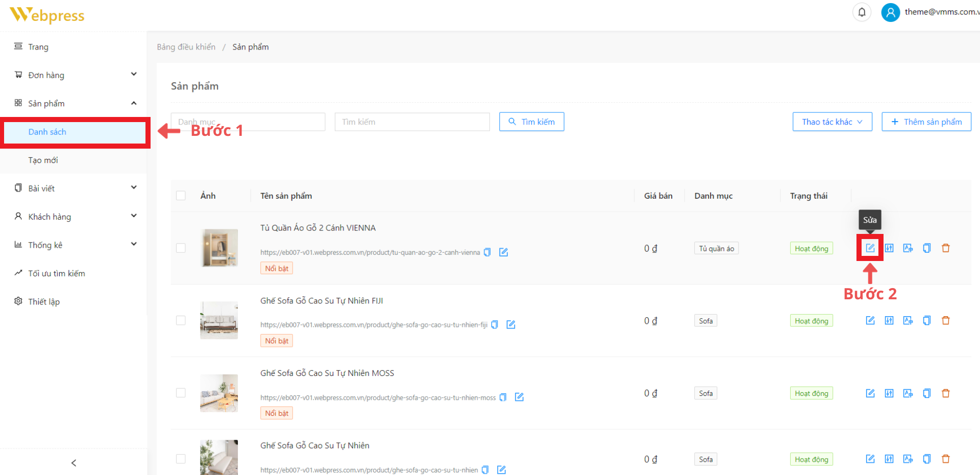
Task: Edit the URL slug of Ghế Sofa FIJI
Action: coord(511,325)
